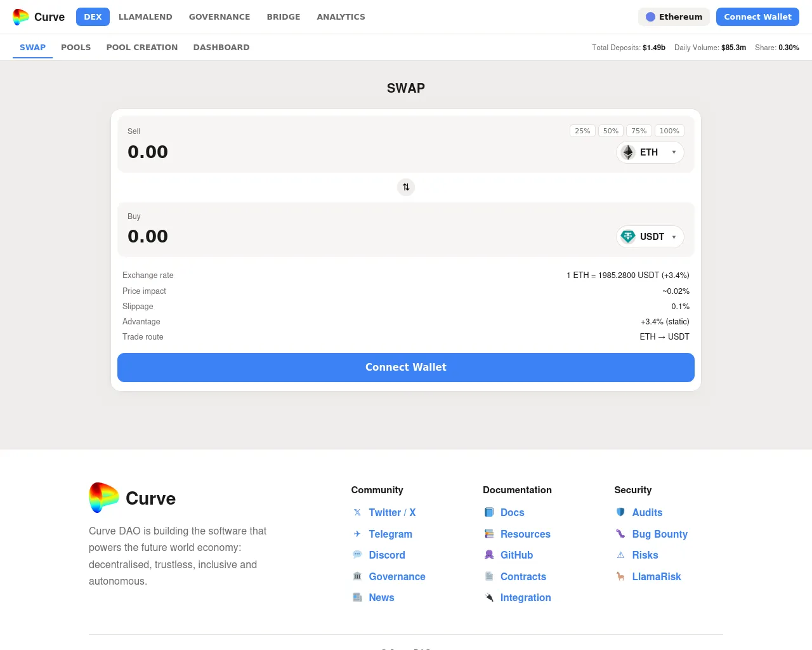Click the Sell amount 0.00 input

pos(148,152)
